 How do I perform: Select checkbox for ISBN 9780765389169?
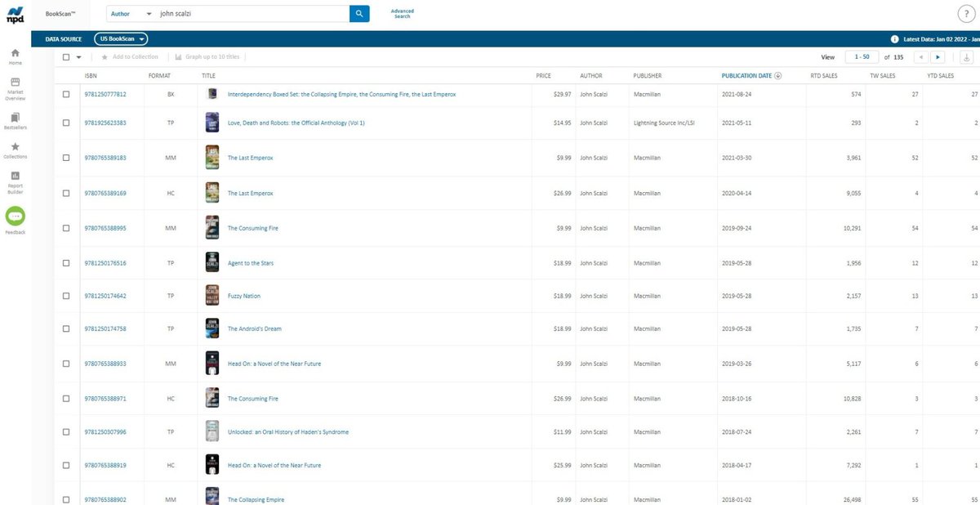pos(66,194)
